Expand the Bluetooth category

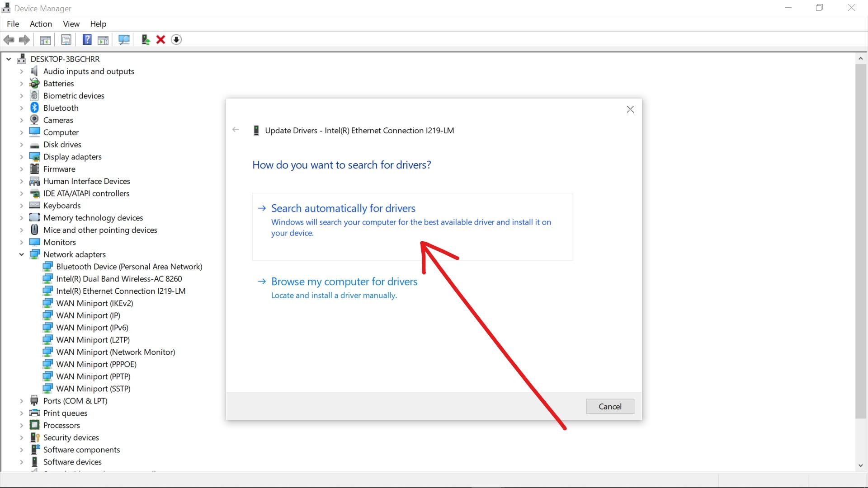pyautogui.click(x=21, y=108)
